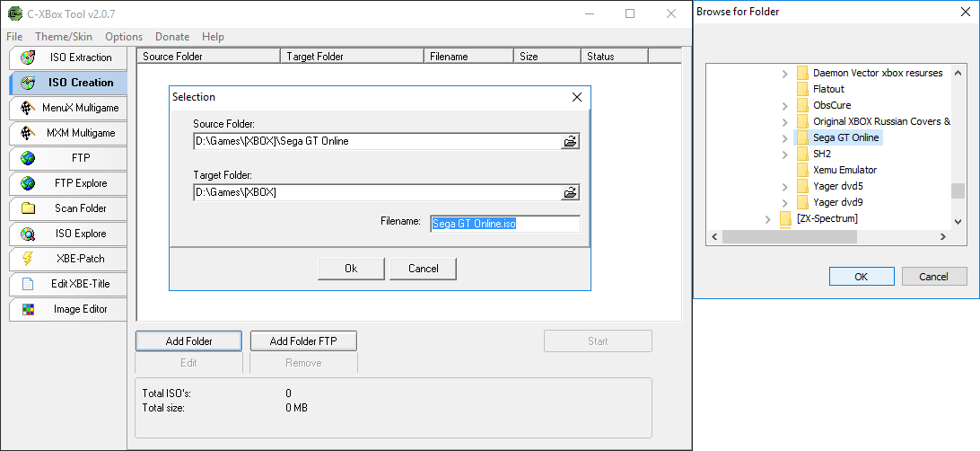Select the Flatout folder
The height and width of the screenshot is (451, 980).
(828, 89)
